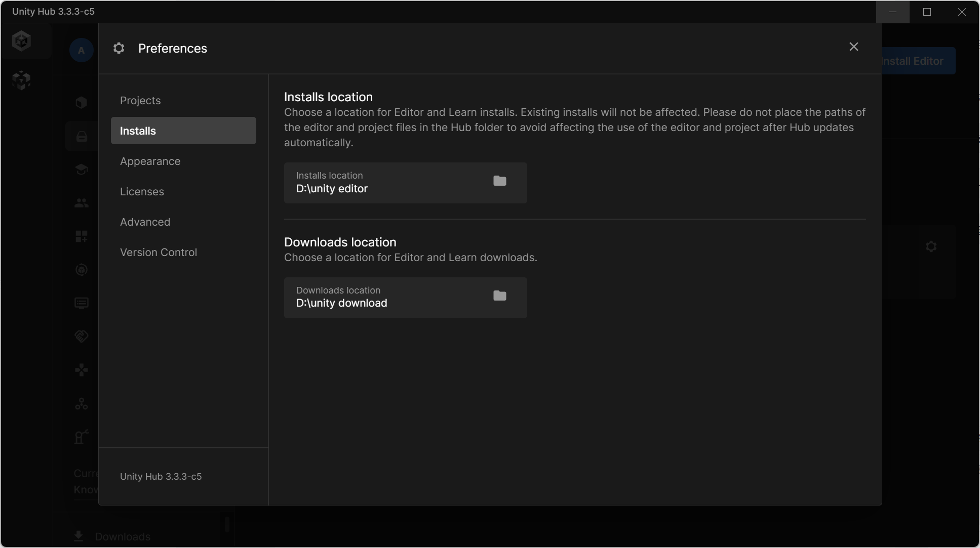Click the user avatar icon labeled A
The image size is (980, 548).
(x=81, y=51)
